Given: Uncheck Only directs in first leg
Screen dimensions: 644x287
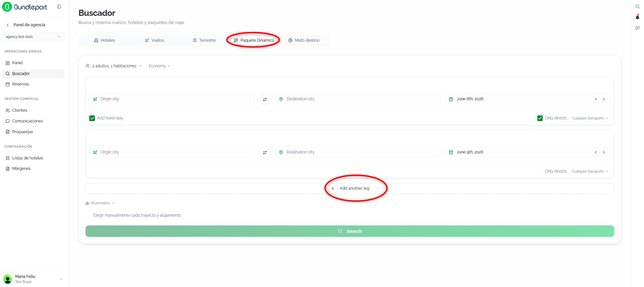Looking at the screenshot, I should 540,118.
